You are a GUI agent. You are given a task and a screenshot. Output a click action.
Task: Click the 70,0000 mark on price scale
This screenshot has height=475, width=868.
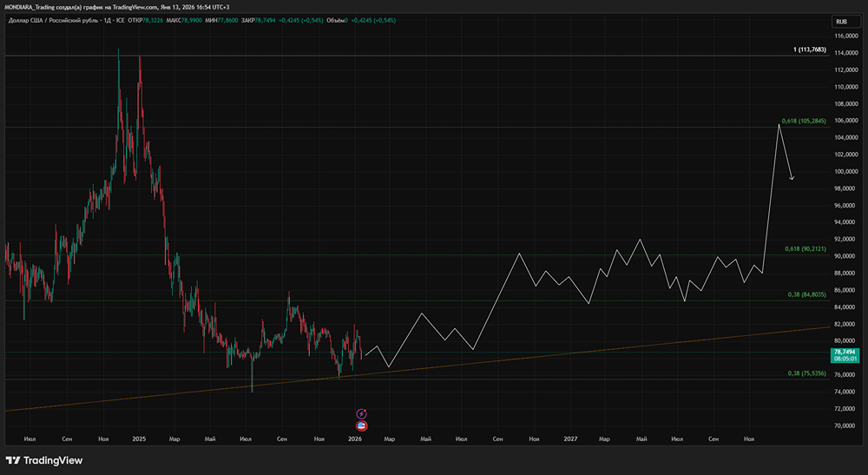(x=845, y=426)
